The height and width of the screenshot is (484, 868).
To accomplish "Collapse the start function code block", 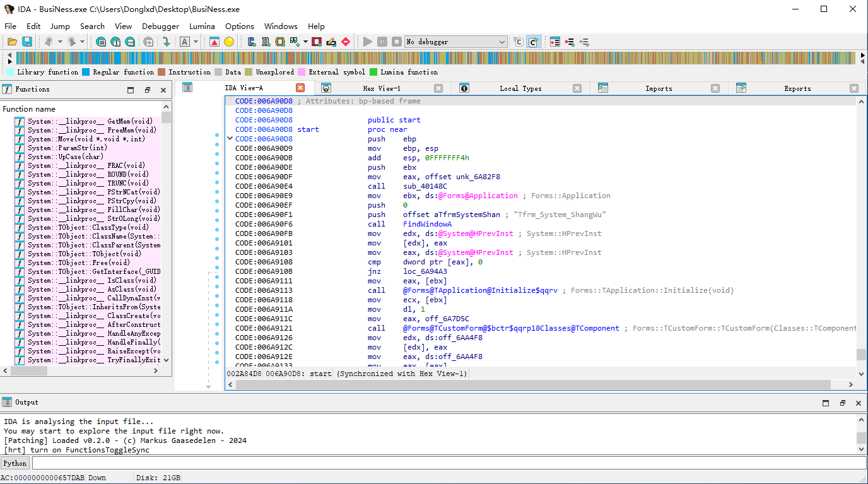I will 230,138.
